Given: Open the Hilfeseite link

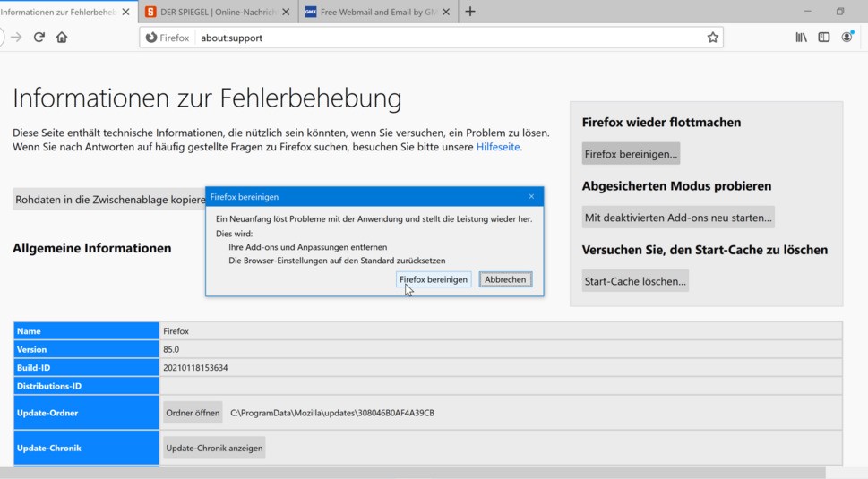Looking at the screenshot, I should pyautogui.click(x=498, y=147).
